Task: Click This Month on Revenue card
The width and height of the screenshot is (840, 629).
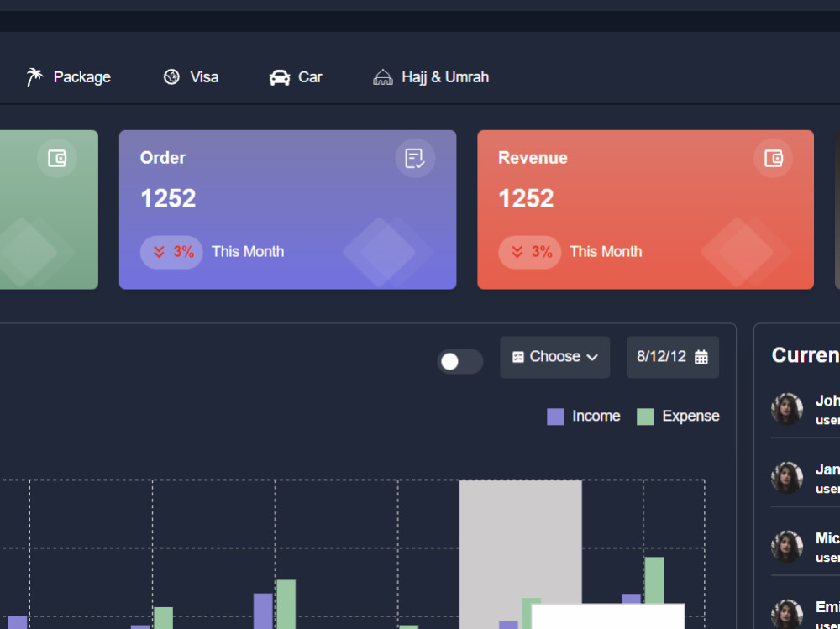Action: tap(606, 251)
